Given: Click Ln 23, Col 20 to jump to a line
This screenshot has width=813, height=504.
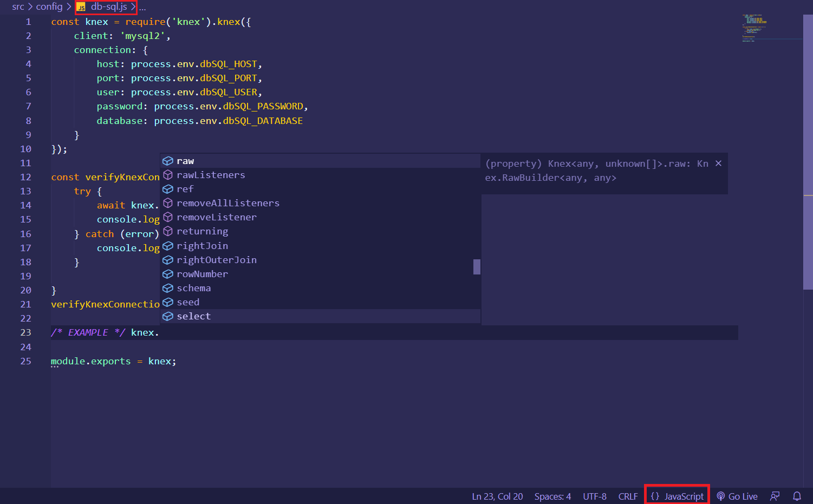Looking at the screenshot, I should 496,496.
